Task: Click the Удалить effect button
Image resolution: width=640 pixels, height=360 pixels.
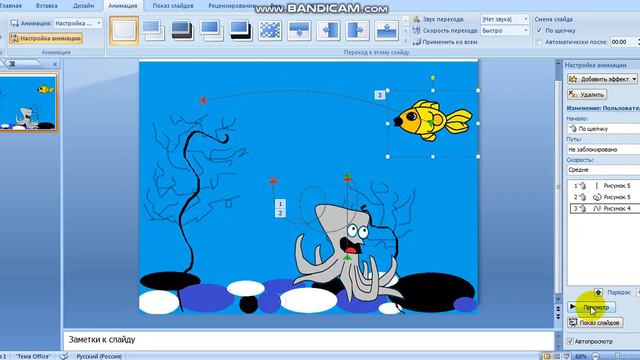Action: click(587, 95)
